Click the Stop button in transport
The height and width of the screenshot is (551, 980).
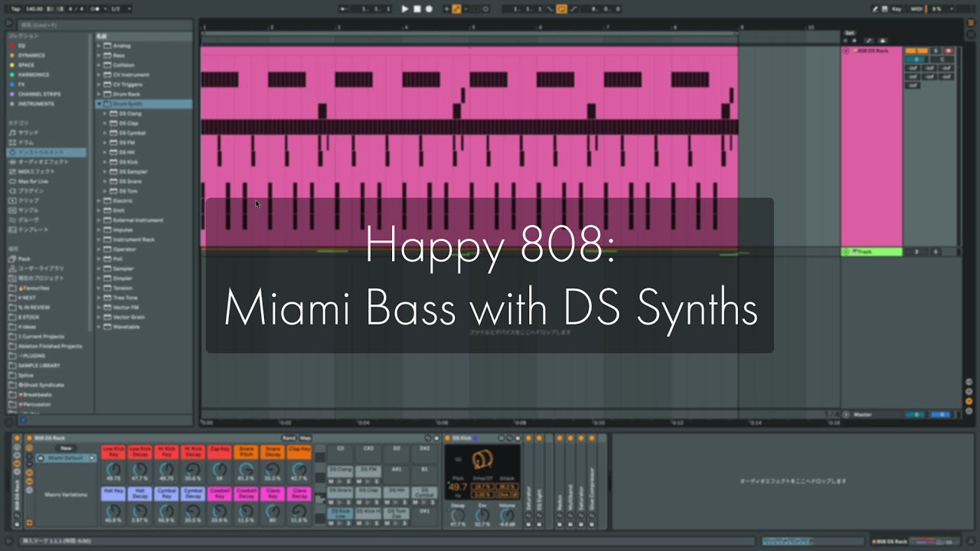coord(417,9)
